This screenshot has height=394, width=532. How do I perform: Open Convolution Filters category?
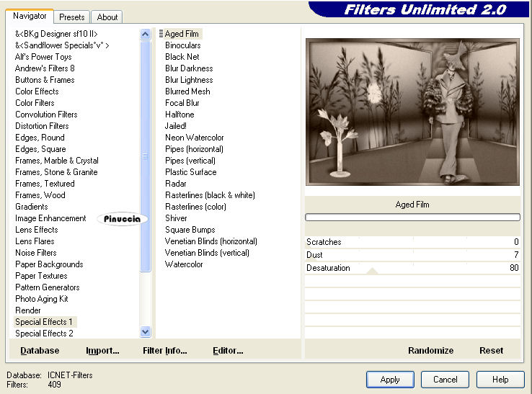(x=46, y=115)
